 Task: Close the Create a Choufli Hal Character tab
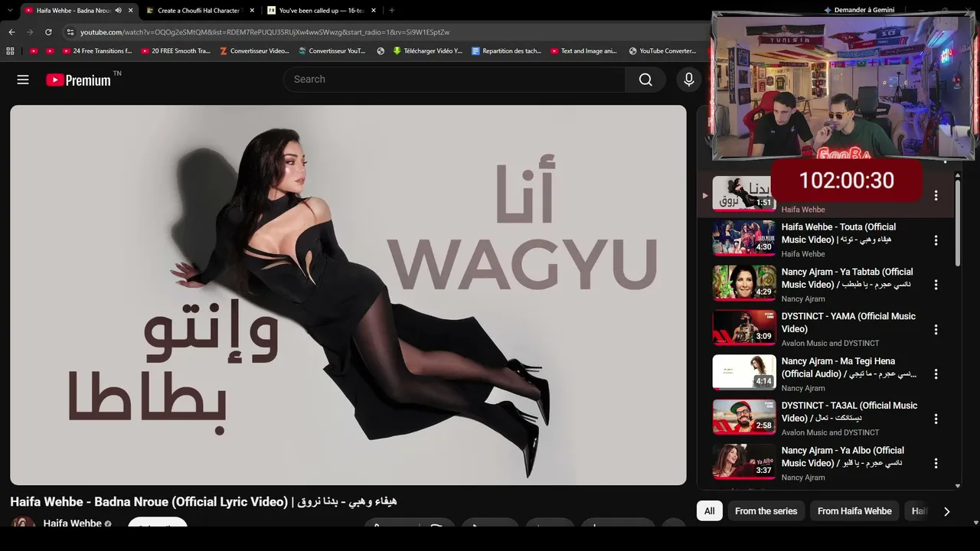click(x=252, y=11)
